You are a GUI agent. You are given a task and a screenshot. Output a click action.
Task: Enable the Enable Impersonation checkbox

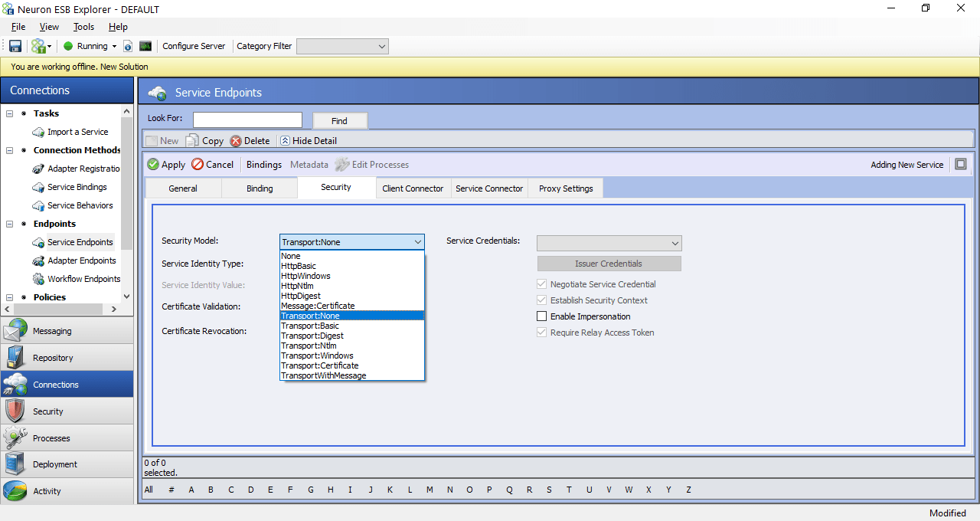pyautogui.click(x=542, y=316)
